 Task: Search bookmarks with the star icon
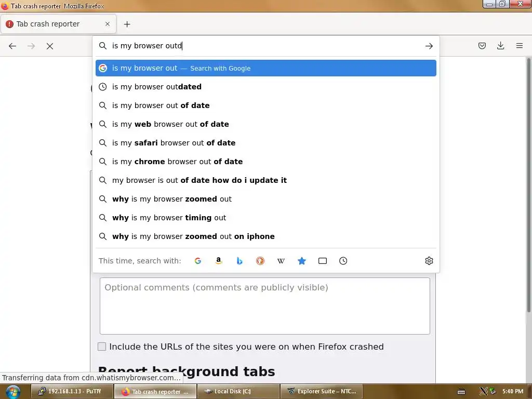pyautogui.click(x=302, y=261)
